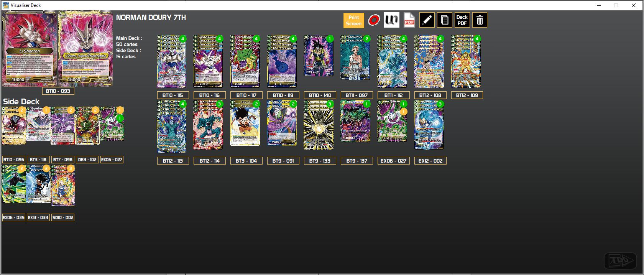Click the black brush-stroke logo icon

pos(391,20)
